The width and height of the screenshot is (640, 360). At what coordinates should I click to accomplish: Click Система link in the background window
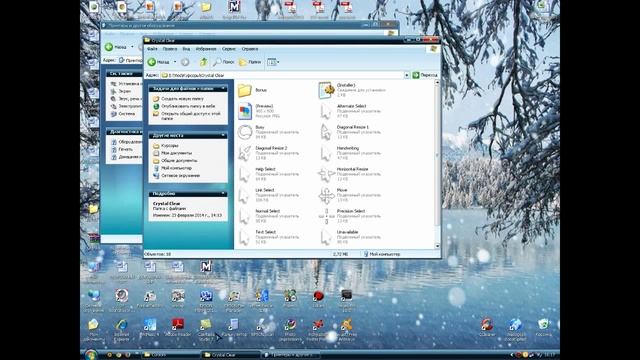(123, 114)
